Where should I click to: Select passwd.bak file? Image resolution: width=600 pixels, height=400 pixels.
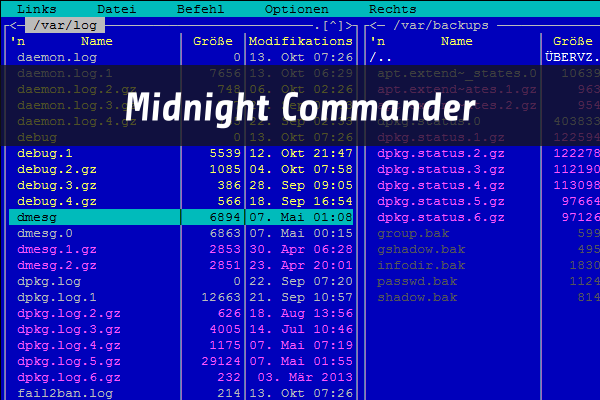click(417, 282)
